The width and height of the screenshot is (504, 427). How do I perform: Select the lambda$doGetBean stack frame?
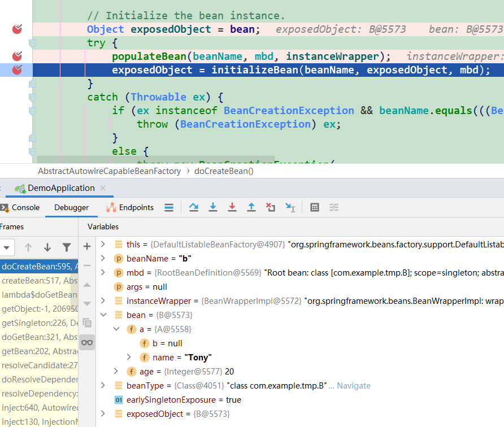tap(39, 295)
